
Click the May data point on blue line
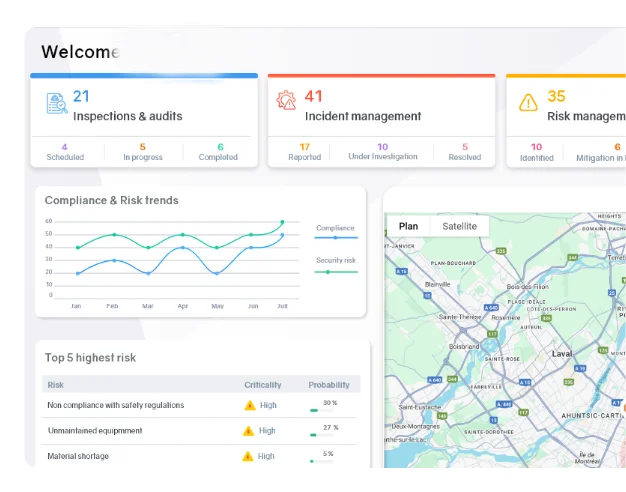pos(217,274)
